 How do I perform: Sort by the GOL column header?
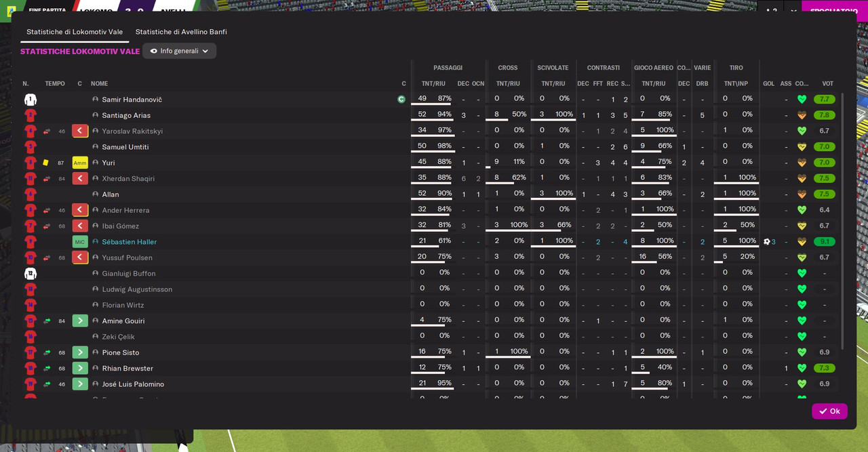(x=768, y=84)
